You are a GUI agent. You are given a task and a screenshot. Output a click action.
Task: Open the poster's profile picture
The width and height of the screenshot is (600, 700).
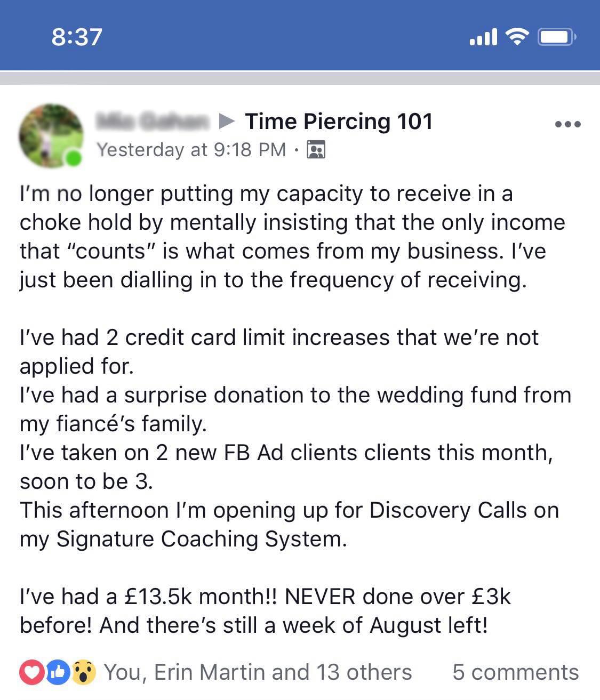[51, 135]
